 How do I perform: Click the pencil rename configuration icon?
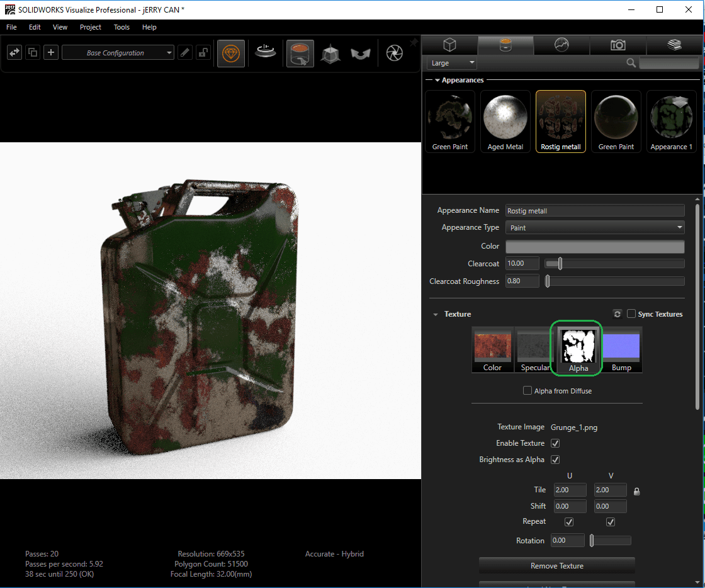[x=185, y=53]
